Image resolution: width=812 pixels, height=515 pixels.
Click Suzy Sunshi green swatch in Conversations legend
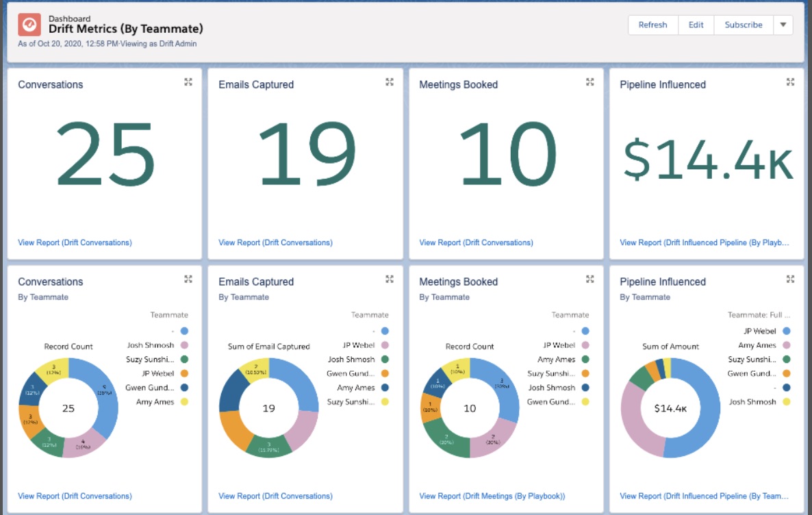(x=184, y=359)
